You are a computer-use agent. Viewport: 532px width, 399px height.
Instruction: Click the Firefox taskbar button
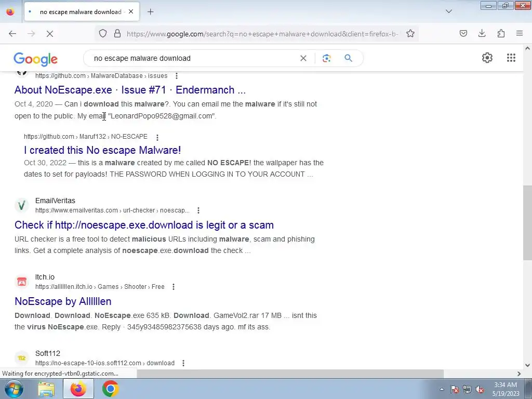tap(78, 389)
